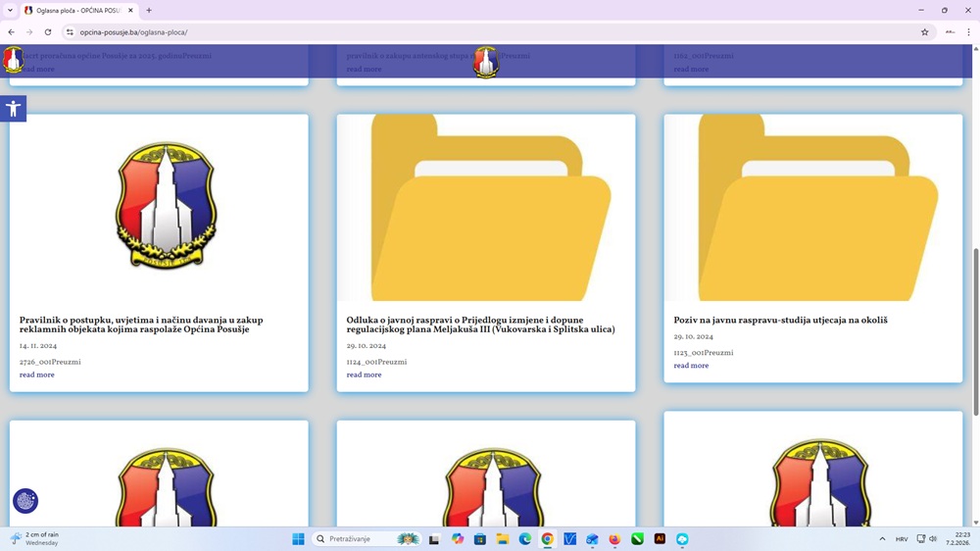
Task: Open the tab search dropdown arrow
Action: click(10, 10)
